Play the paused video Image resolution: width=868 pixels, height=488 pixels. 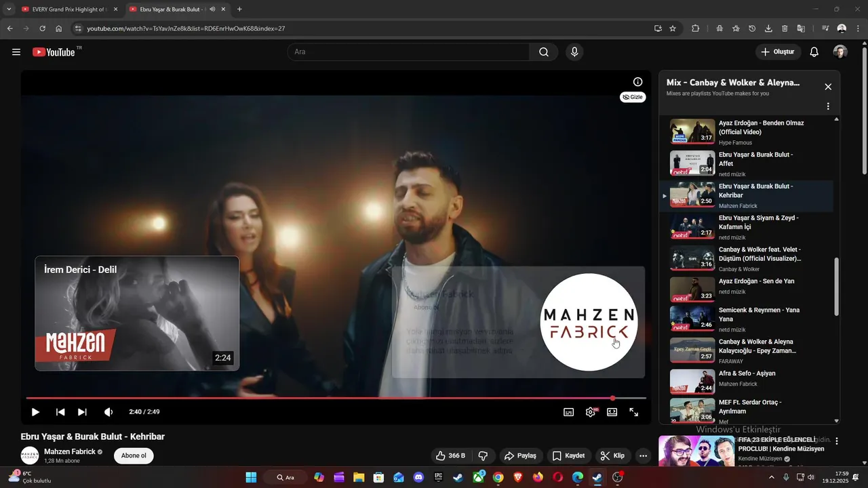point(35,412)
